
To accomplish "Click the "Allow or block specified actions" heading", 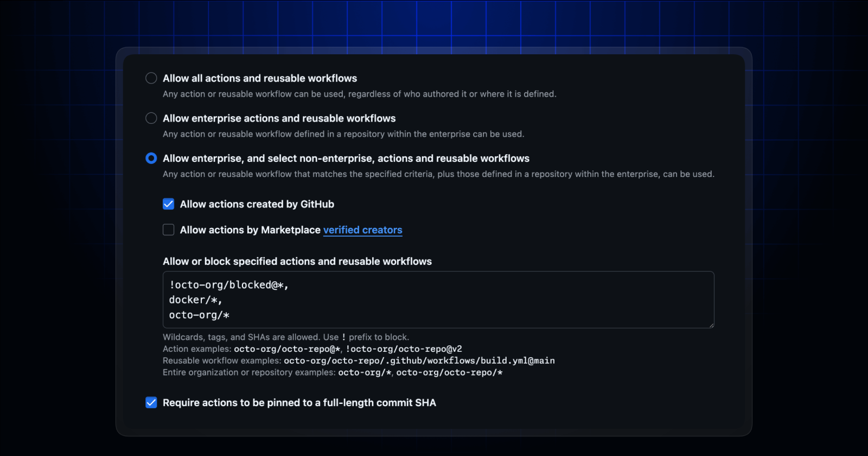I will click(297, 261).
